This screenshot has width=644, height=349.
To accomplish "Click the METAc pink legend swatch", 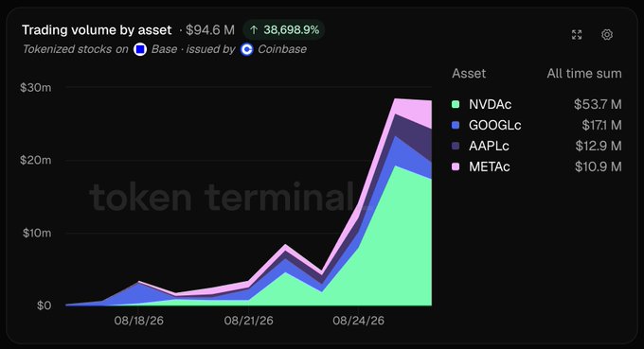I will [x=456, y=166].
